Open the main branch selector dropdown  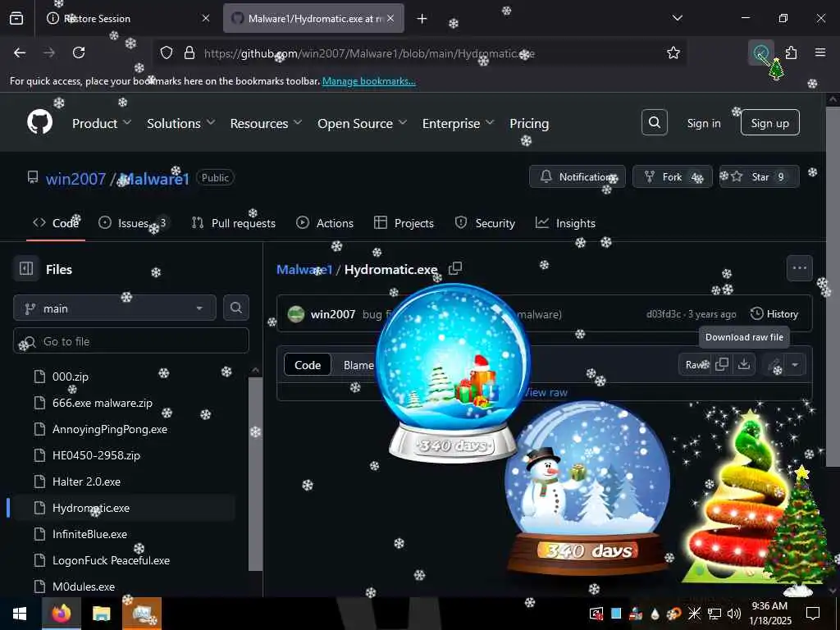pos(115,308)
